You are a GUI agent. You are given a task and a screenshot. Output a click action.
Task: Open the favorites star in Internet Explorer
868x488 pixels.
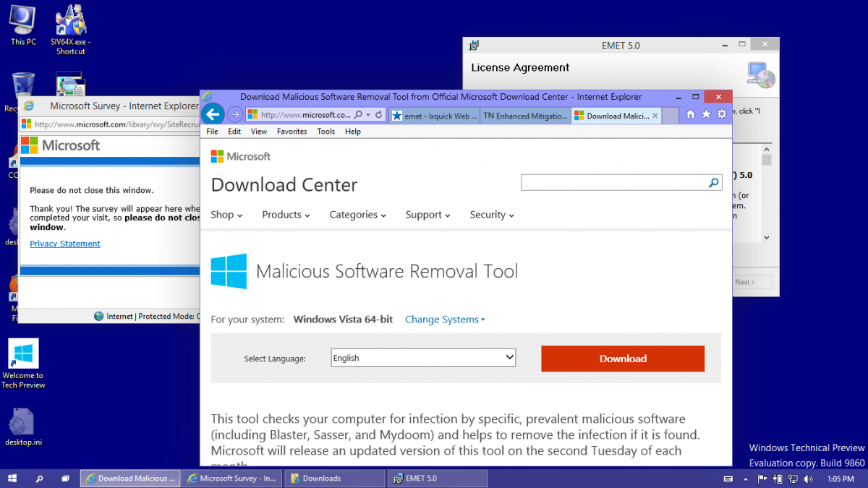(706, 114)
